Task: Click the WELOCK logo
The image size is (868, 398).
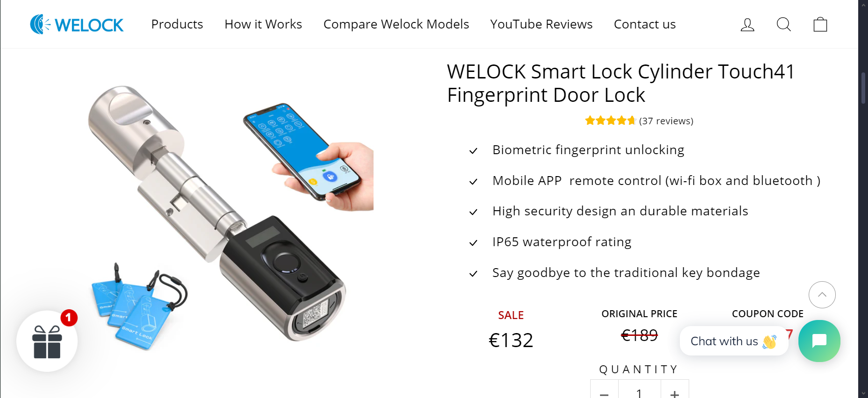Action: [77, 24]
